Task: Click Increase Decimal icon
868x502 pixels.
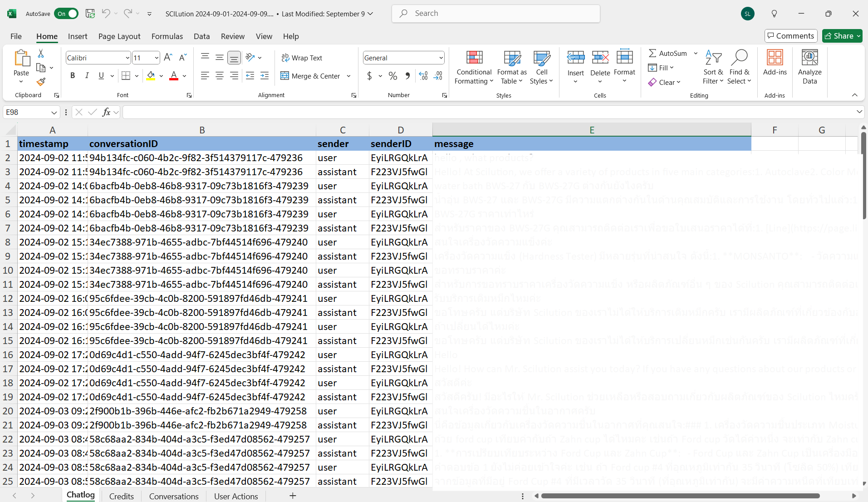Action: [423, 76]
